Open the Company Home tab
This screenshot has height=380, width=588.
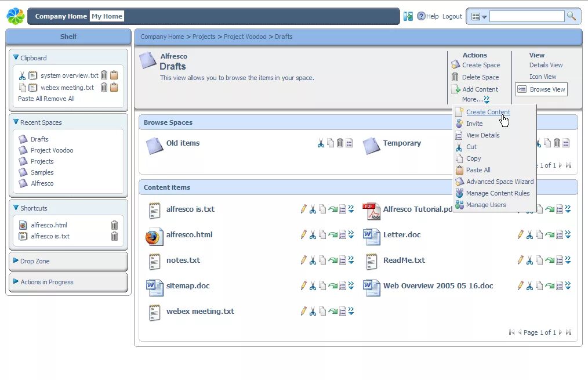click(x=61, y=16)
